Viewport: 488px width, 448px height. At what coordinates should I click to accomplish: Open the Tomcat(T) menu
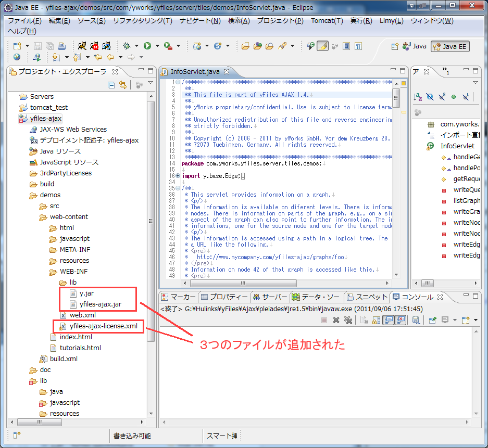pyautogui.click(x=327, y=21)
